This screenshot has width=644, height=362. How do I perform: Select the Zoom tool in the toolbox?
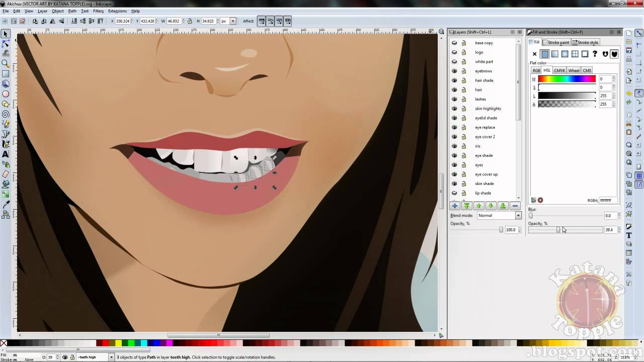pos(6,63)
